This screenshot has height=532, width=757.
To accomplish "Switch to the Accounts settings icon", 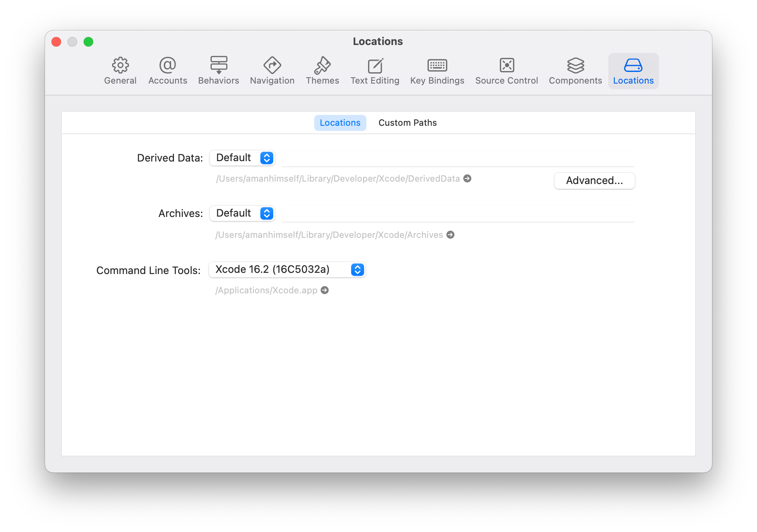I will pyautogui.click(x=168, y=71).
